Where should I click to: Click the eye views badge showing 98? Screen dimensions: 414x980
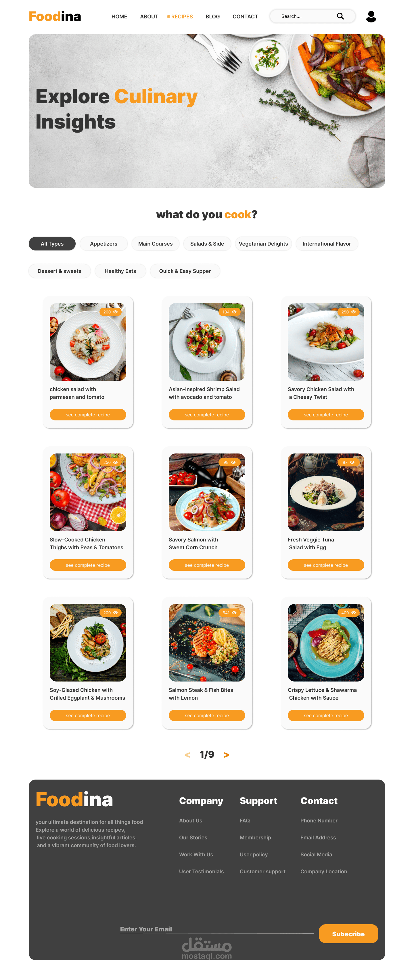[x=229, y=462]
